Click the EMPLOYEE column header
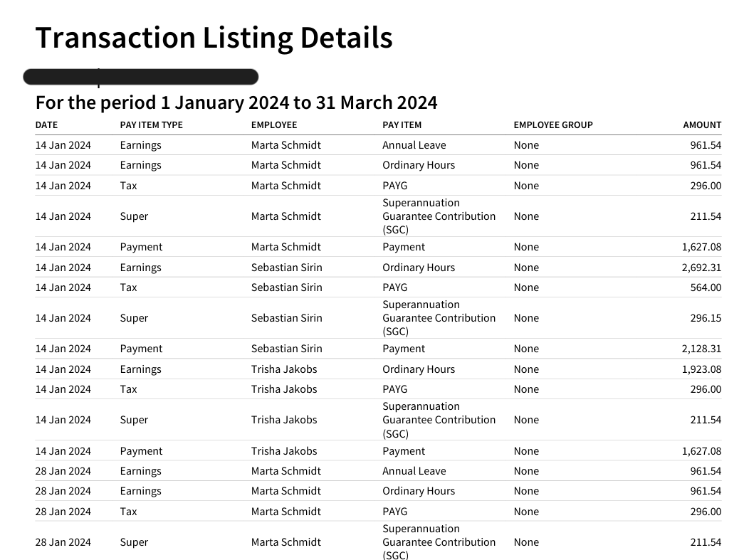This screenshot has width=744, height=560. pyautogui.click(x=274, y=125)
